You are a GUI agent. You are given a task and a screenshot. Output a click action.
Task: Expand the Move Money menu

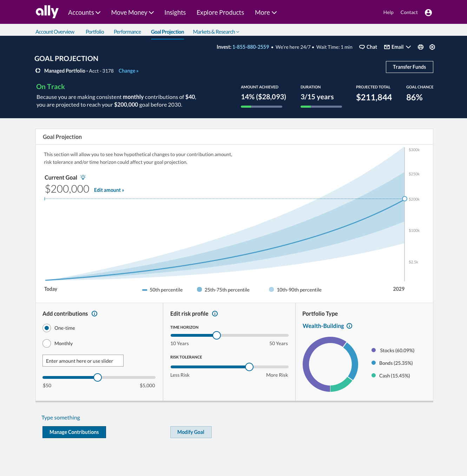coord(133,13)
